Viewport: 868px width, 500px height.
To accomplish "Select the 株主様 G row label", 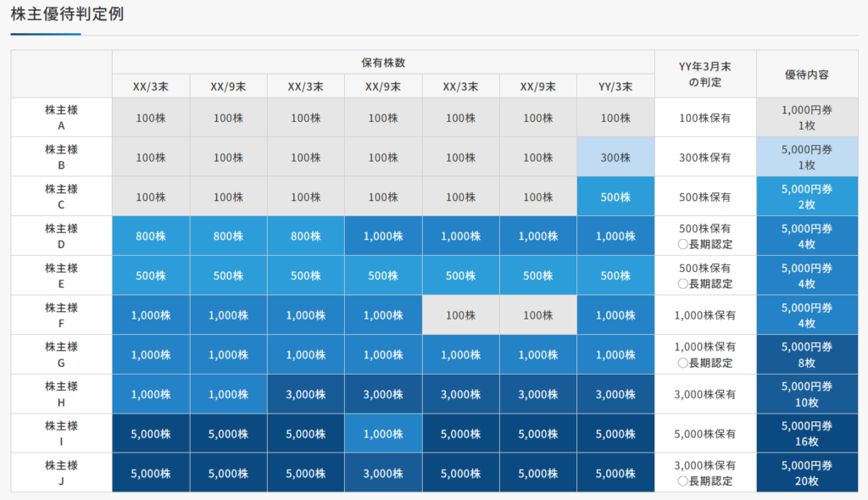I will point(61,354).
